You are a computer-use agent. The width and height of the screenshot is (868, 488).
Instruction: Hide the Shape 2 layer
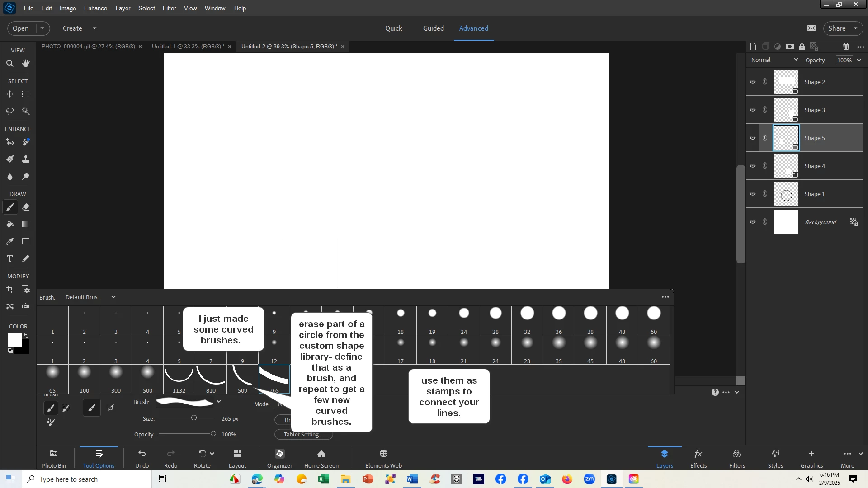pos(753,82)
